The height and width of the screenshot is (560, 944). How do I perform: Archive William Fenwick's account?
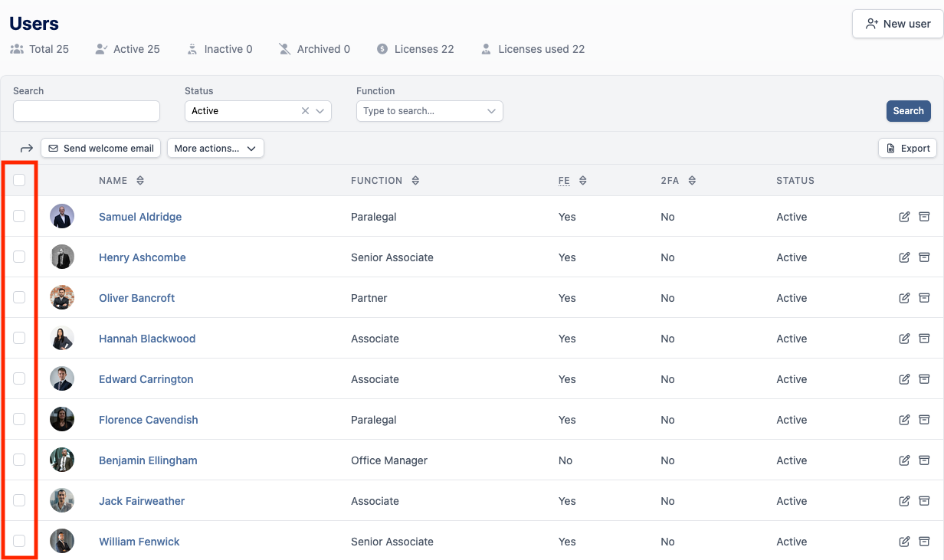tap(924, 542)
